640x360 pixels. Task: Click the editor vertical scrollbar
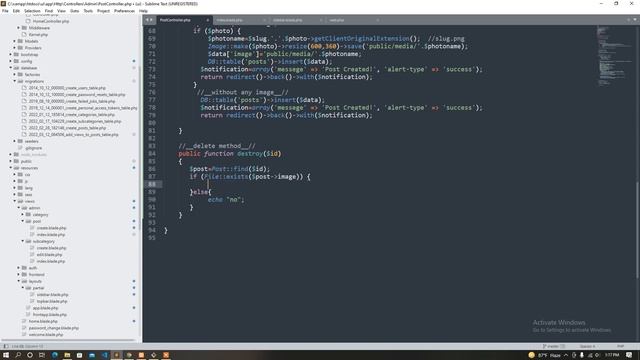(x=637, y=230)
